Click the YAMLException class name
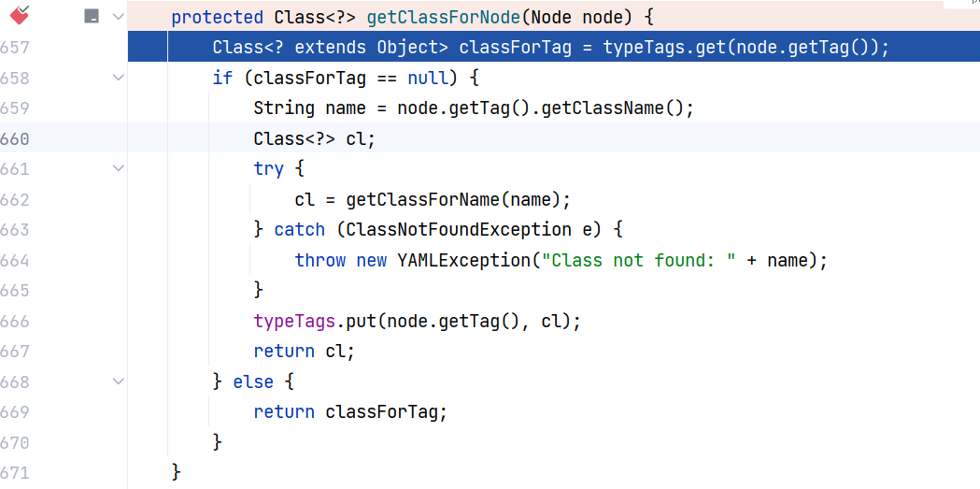Image resolution: width=980 pixels, height=489 pixels. 463,260
